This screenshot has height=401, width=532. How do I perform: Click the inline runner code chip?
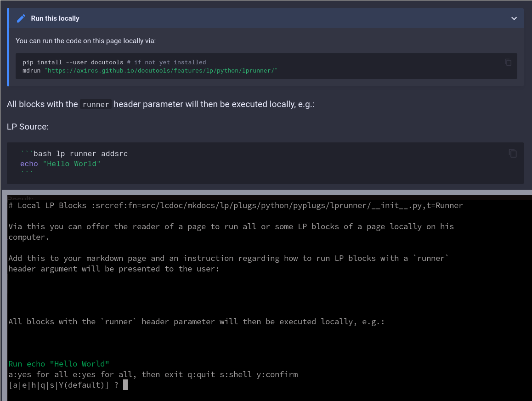pyautogui.click(x=96, y=104)
